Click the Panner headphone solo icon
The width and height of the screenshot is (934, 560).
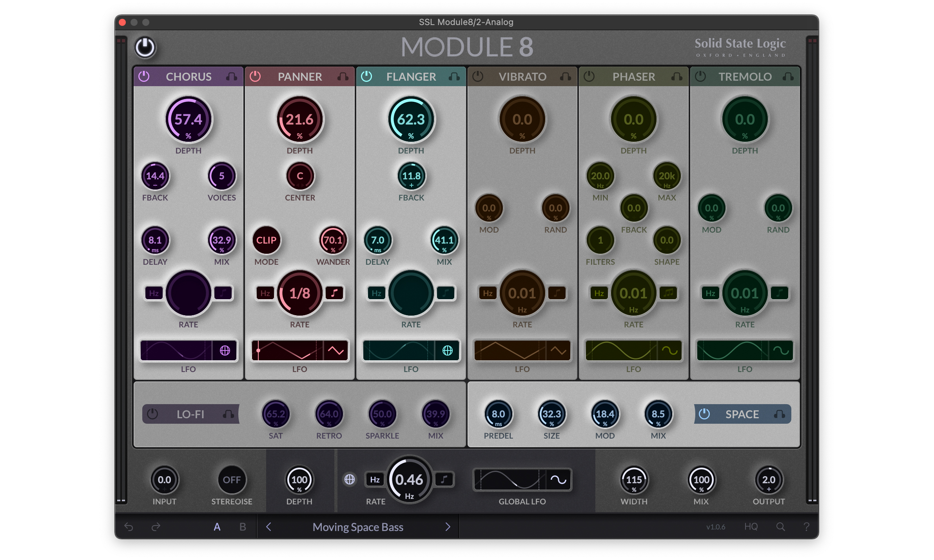pos(343,76)
